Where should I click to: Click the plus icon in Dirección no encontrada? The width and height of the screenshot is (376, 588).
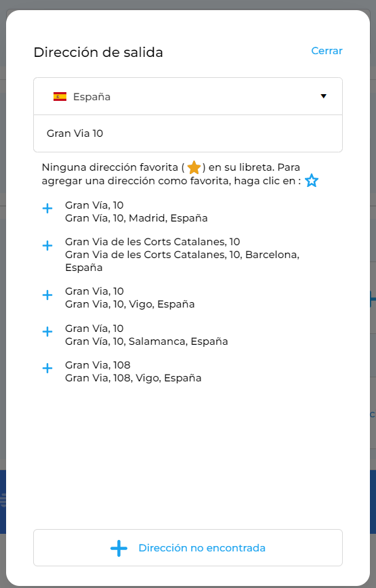tap(119, 548)
